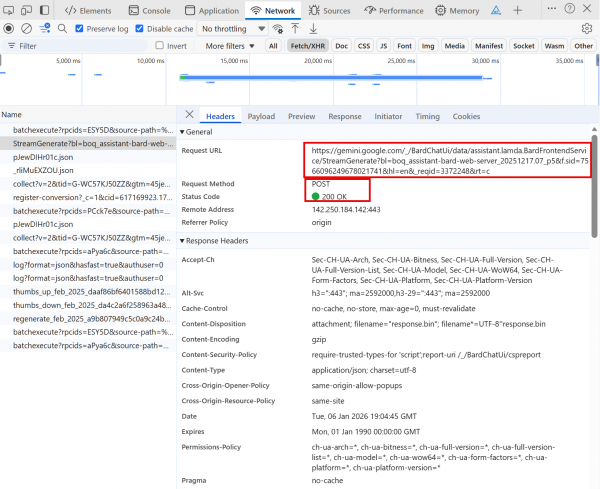
Task: Open the Console panel tab
Action: coord(150,10)
